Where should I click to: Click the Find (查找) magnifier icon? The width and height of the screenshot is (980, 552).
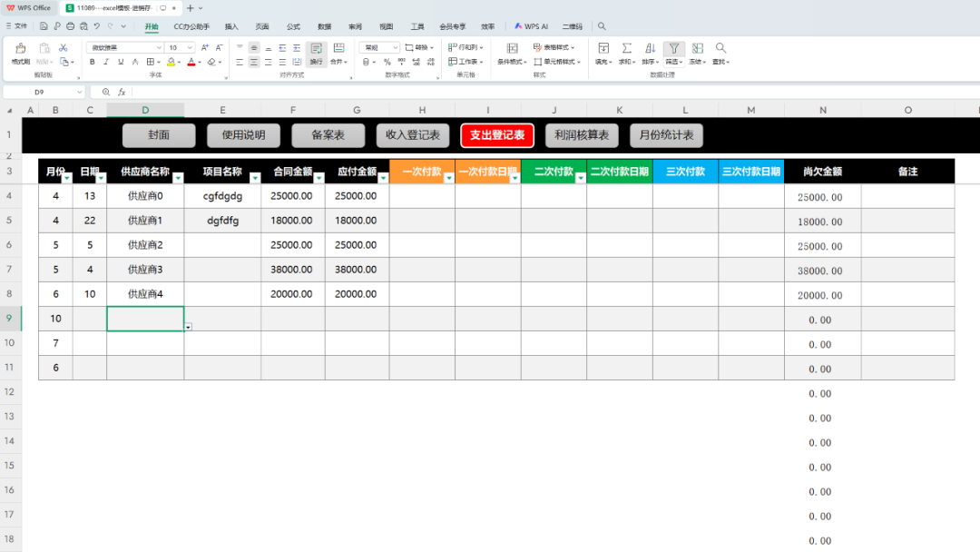pos(720,48)
